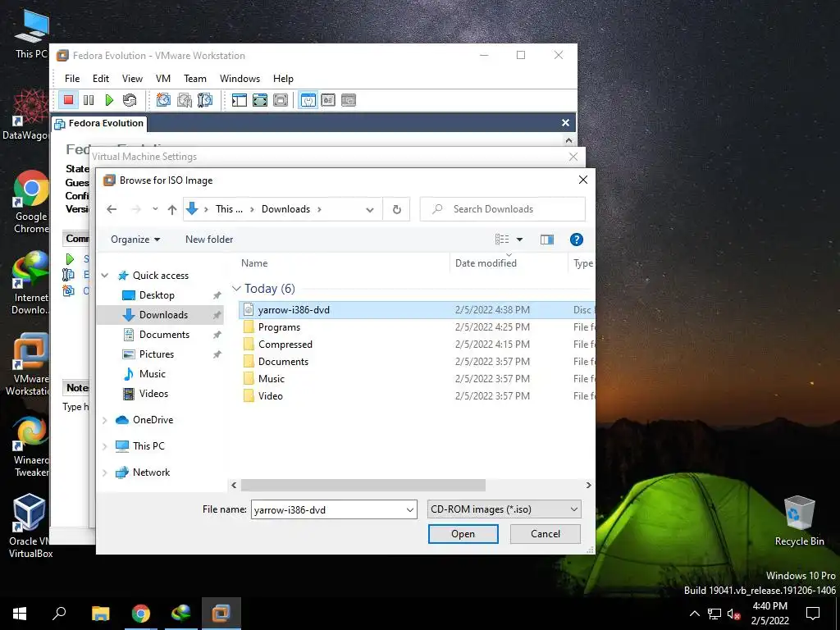Open the Team menu
The height and width of the screenshot is (630, 840).
pyautogui.click(x=195, y=79)
